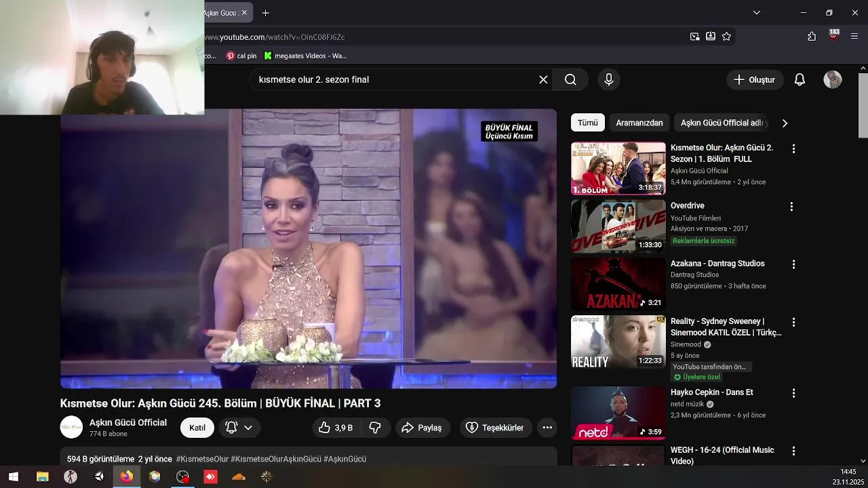Click the Katıl join button
This screenshot has width=868, height=488.
pos(197,428)
